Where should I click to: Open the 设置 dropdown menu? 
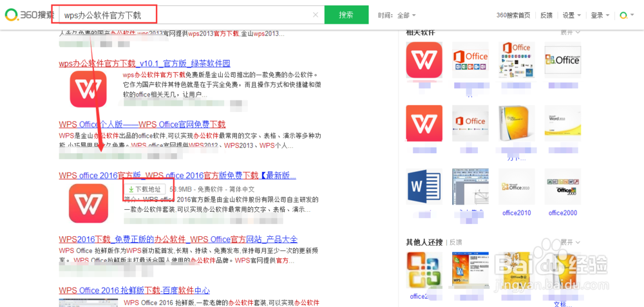[x=572, y=15]
